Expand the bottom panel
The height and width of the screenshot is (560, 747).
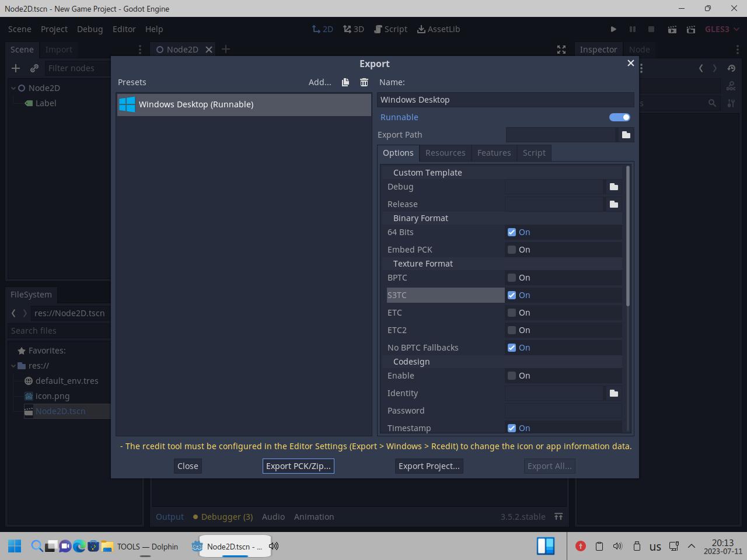tap(558, 517)
